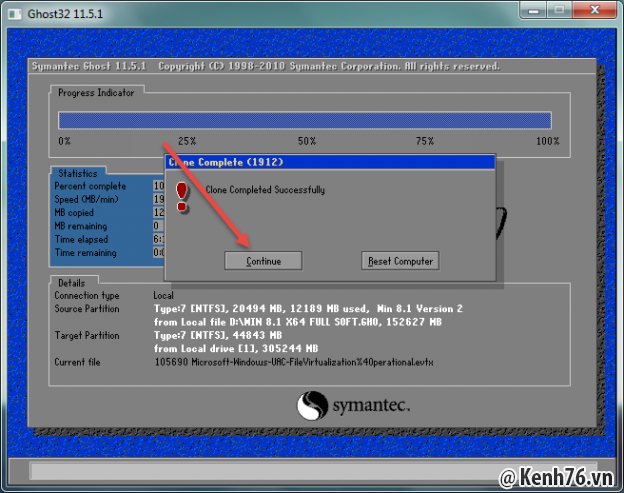Click the Symantec Ghost 11.5.1 copyright header
624x493 pixels.
[266, 66]
